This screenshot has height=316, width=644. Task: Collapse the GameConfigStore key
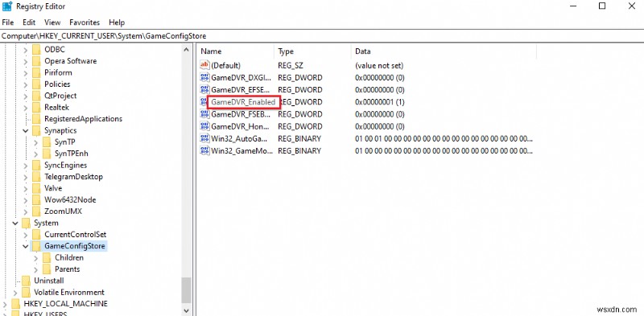pyautogui.click(x=26, y=246)
